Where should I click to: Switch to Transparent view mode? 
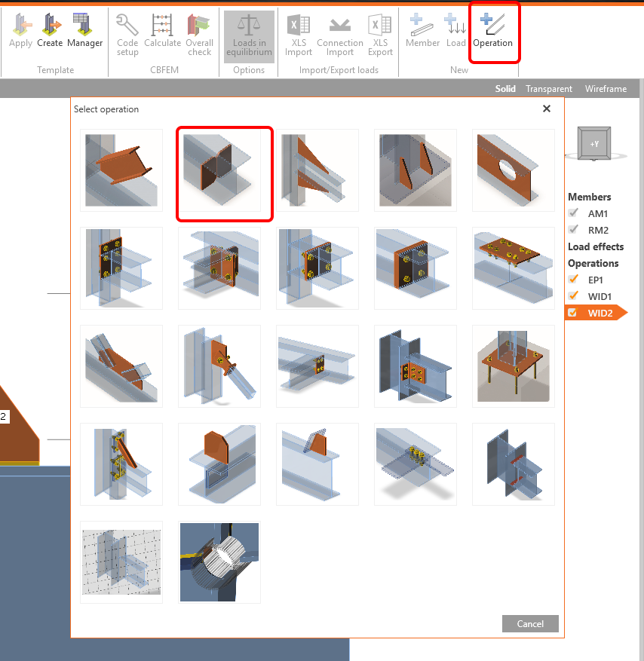(x=549, y=88)
